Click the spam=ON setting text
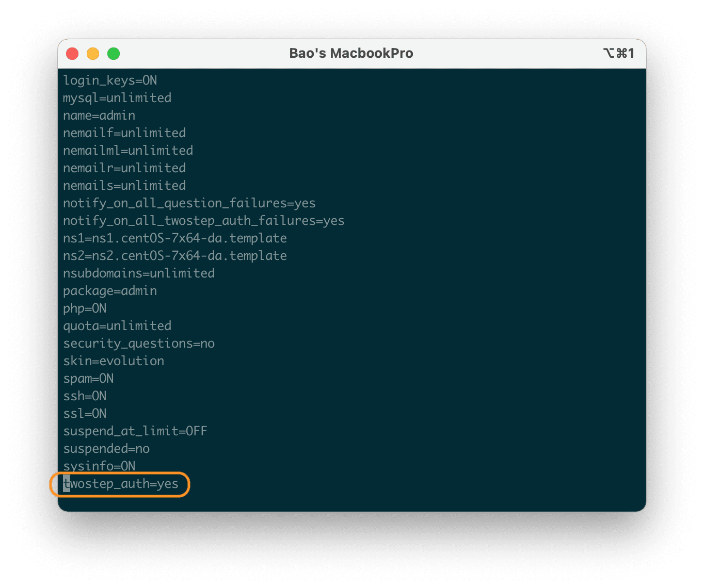 (88, 378)
